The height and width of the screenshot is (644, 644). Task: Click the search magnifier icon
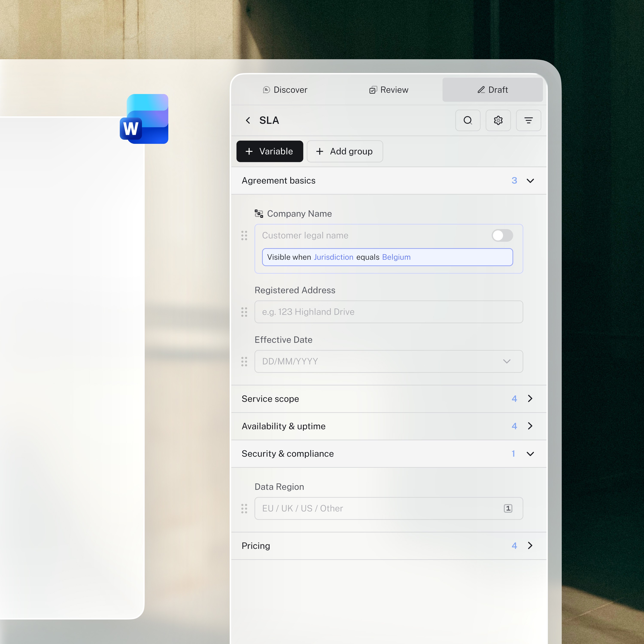point(468,120)
